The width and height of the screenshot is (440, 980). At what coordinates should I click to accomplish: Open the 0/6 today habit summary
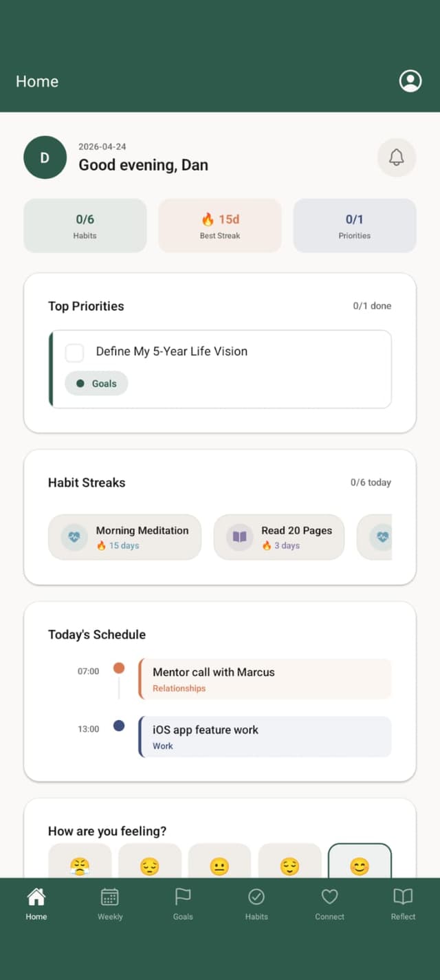371,483
